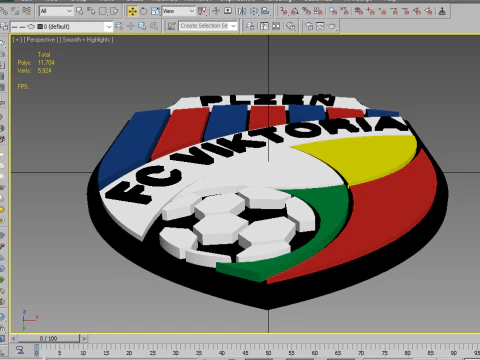Choose the Bind to Space Warp icon
The image size is (480, 360).
tap(27, 11)
